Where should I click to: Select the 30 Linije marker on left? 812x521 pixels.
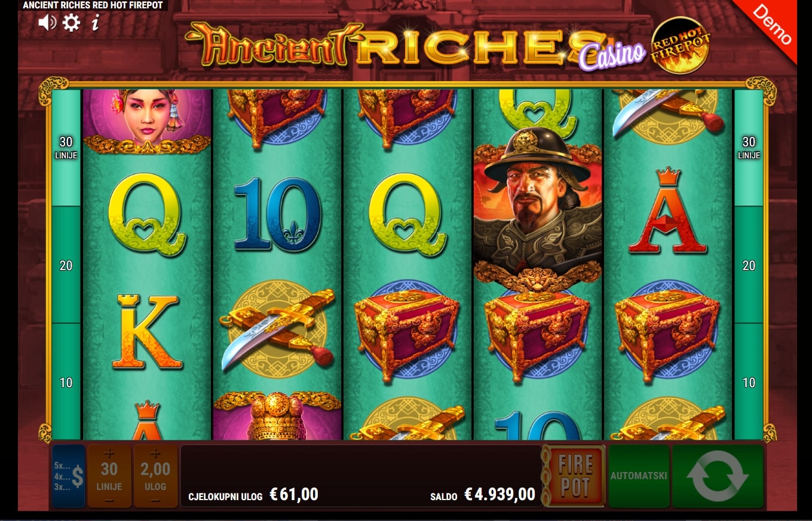(x=66, y=147)
